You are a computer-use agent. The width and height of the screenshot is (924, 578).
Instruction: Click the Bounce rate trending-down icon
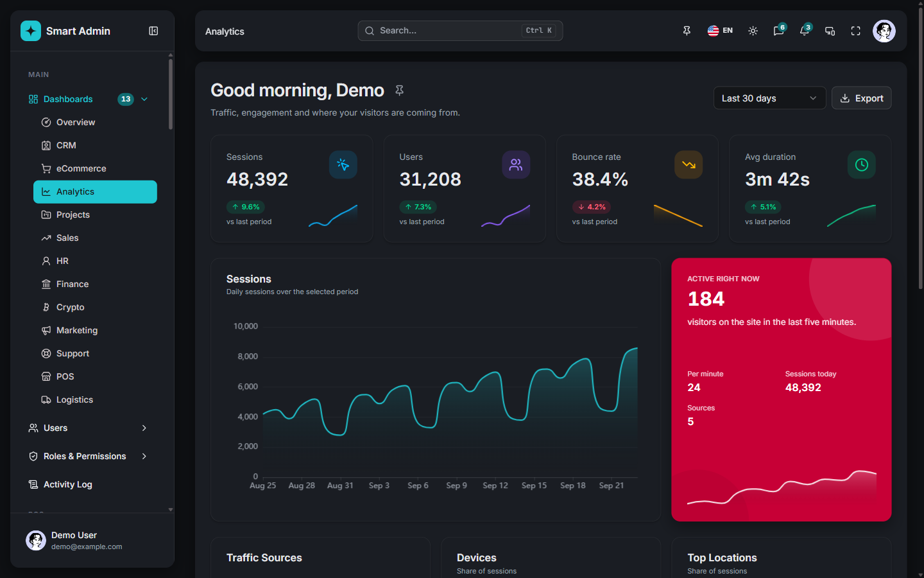(x=689, y=165)
